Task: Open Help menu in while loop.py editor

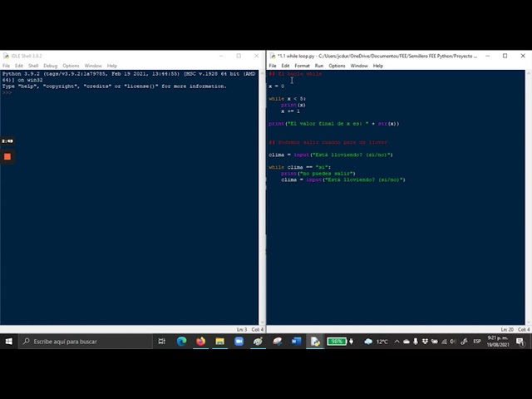Action: click(378, 66)
